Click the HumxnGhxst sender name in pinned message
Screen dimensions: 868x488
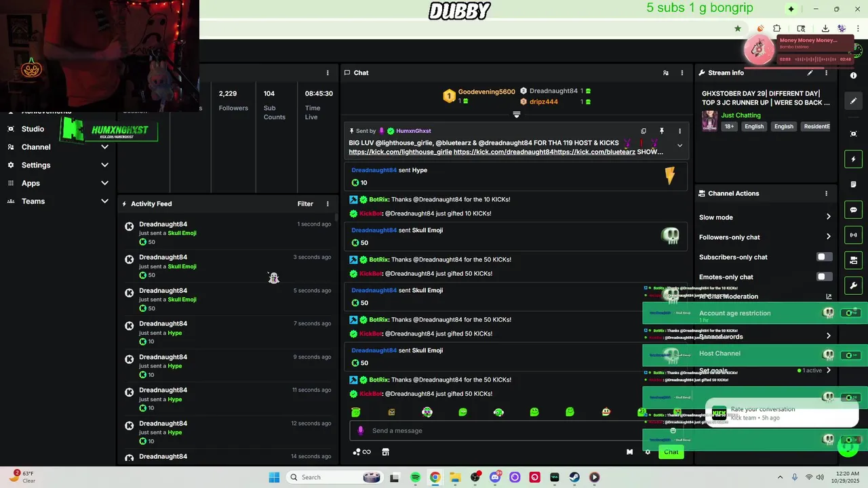click(x=413, y=131)
